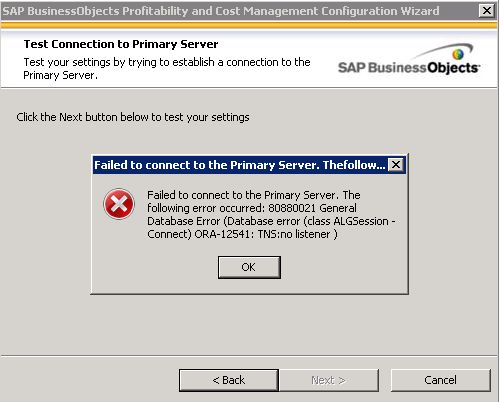Click the 'Click the Next button below' instruction
This screenshot has height=402, width=499.
(x=133, y=117)
